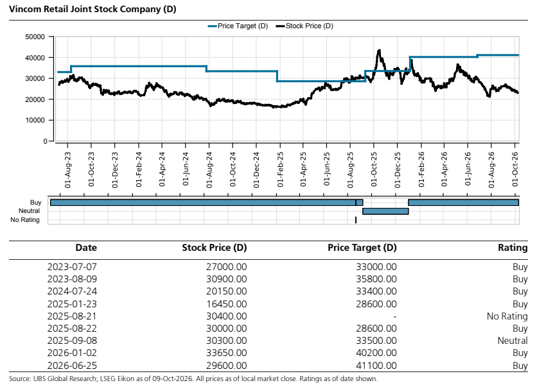The width and height of the screenshot is (537, 392).
Task: Click the stock price peak near Oct-25
Action: pyautogui.click(x=379, y=51)
